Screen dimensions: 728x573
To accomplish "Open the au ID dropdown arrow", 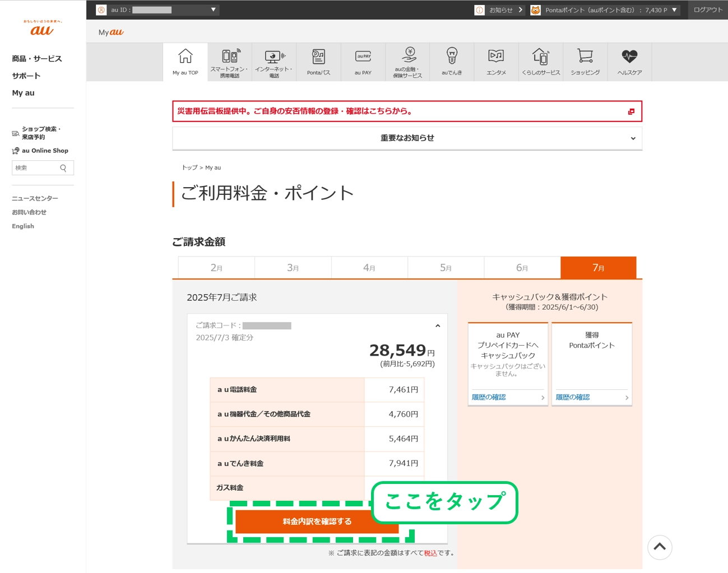I will click(214, 10).
